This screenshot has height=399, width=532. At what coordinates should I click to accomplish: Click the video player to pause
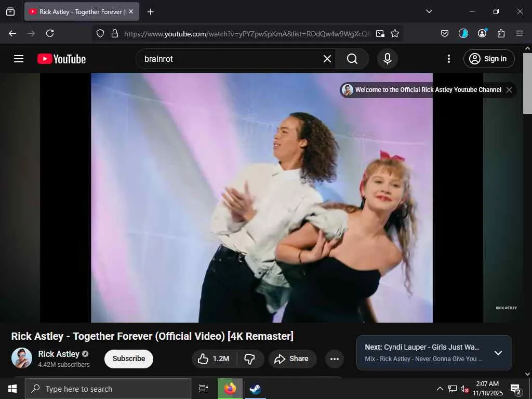click(x=262, y=198)
